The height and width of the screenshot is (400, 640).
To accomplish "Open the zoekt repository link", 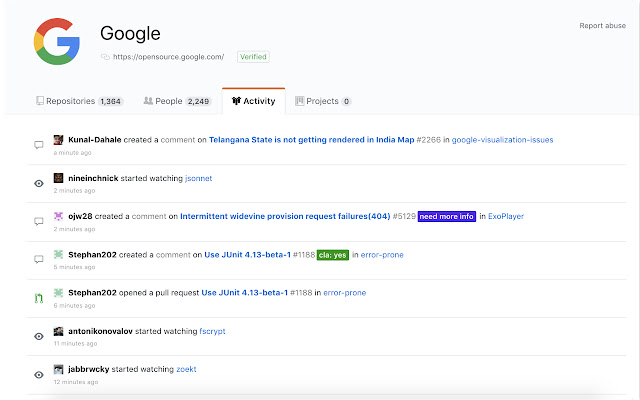I will click(186, 369).
